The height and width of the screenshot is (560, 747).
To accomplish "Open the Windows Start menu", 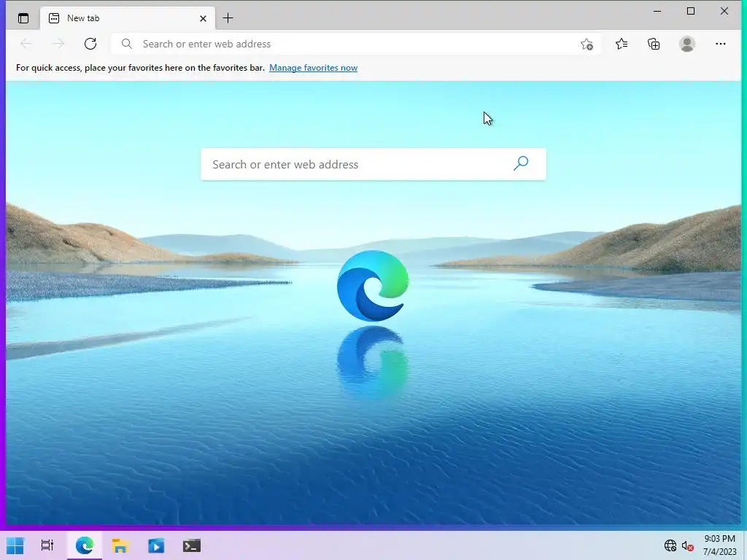I will tap(15, 545).
